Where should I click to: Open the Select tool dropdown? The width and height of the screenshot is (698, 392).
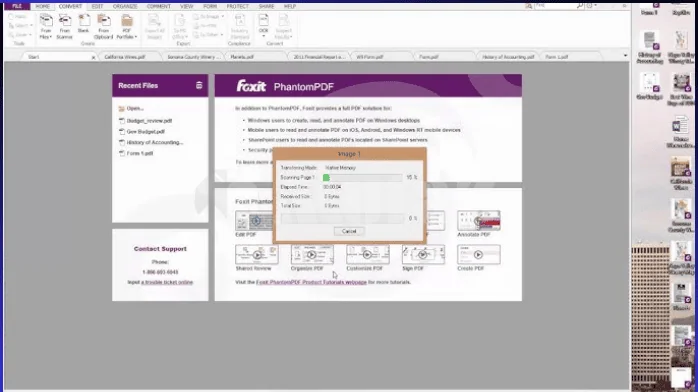[x=20, y=25]
